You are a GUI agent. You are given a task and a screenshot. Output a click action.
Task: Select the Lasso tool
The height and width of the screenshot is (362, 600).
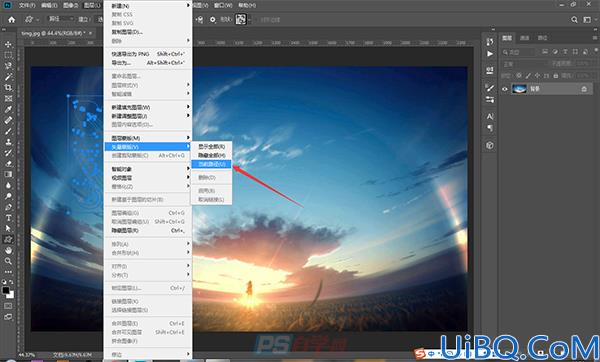tap(8, 66)
